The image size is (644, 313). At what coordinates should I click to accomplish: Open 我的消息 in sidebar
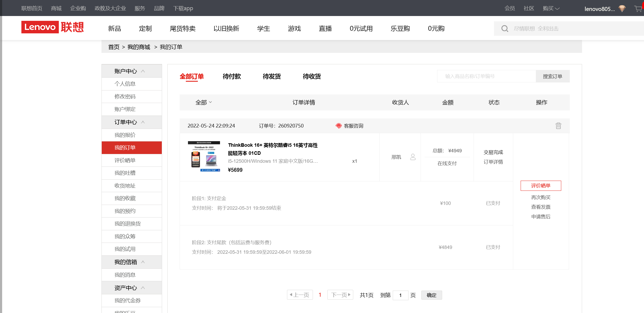132,275
